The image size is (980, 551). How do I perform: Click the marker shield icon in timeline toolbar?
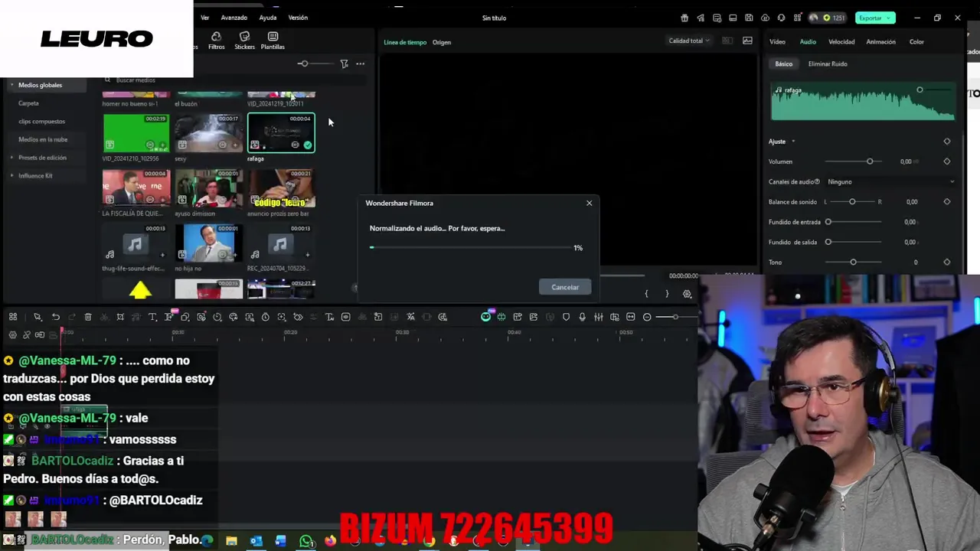[567, 317]
